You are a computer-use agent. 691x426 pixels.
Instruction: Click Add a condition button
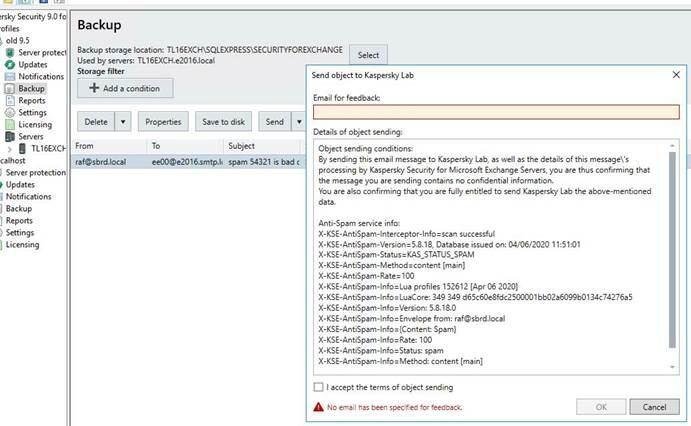tap(125, 88)
